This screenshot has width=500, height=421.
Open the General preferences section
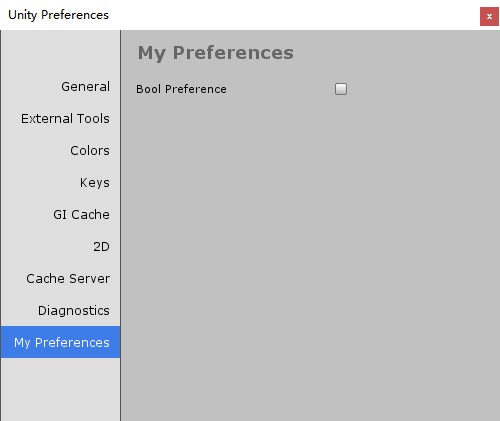coord(60,87)
